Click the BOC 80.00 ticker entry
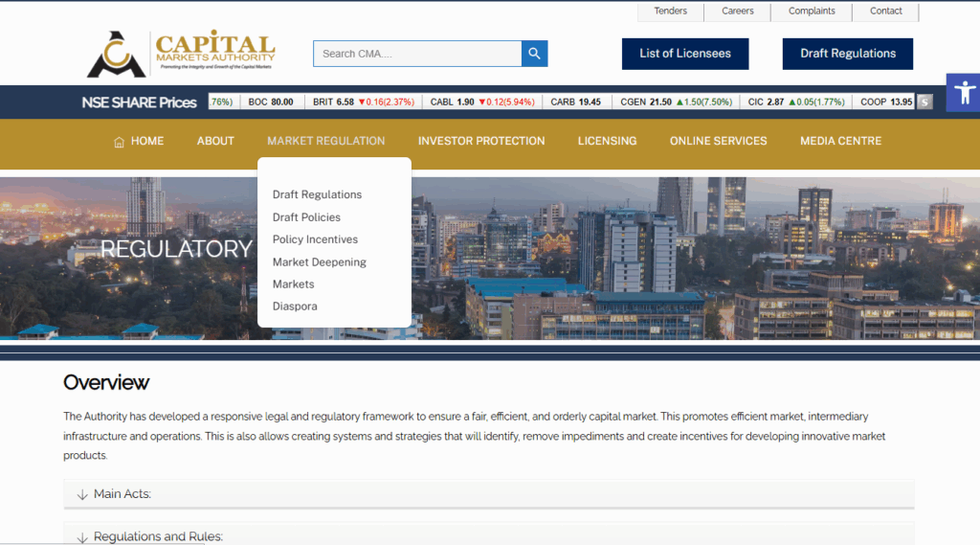Image resolution: width=980 pixels, height=545 pixels. (x=271, y=102)
